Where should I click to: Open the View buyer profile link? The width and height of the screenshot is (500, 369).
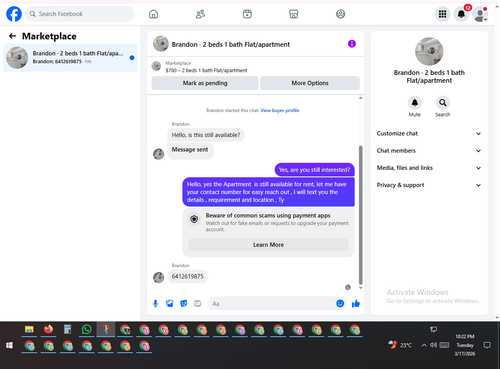[x=280, y=110]
